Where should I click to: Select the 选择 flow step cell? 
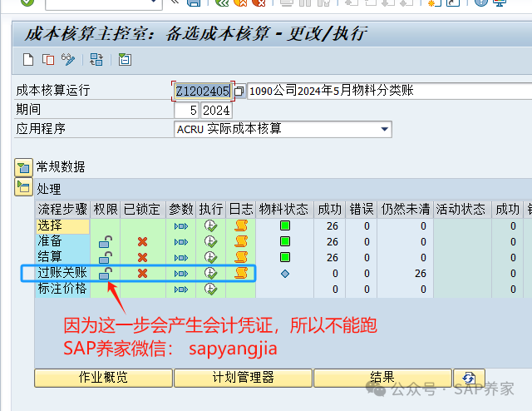[63, 226]
